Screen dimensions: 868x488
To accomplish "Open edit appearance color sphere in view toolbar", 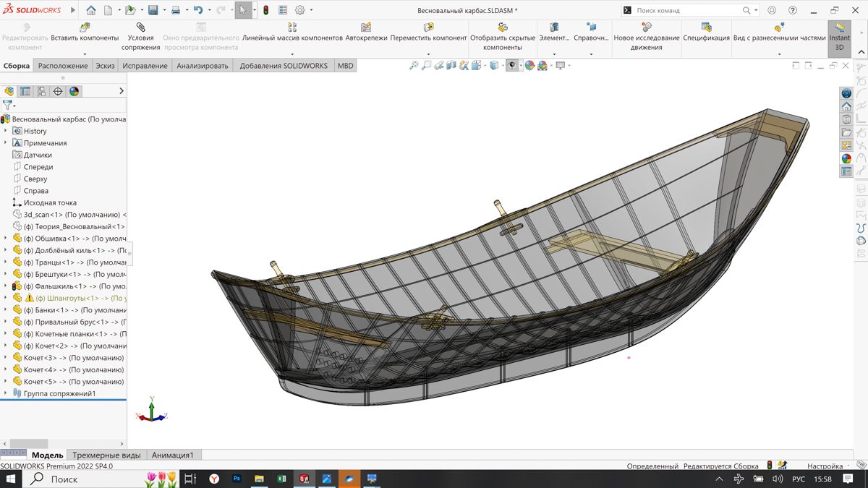I will coord(529,66).
